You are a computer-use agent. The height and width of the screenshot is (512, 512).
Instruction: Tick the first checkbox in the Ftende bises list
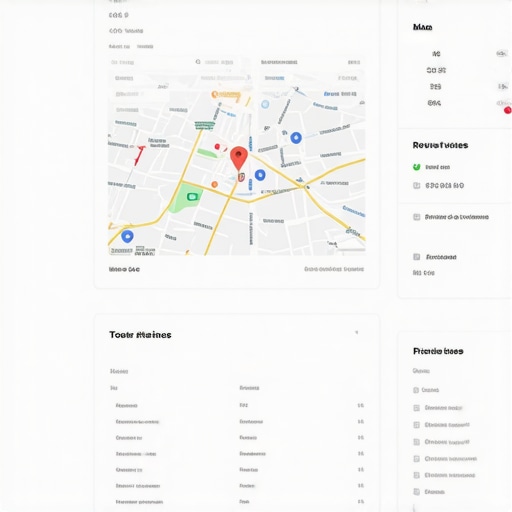[416, 390]
